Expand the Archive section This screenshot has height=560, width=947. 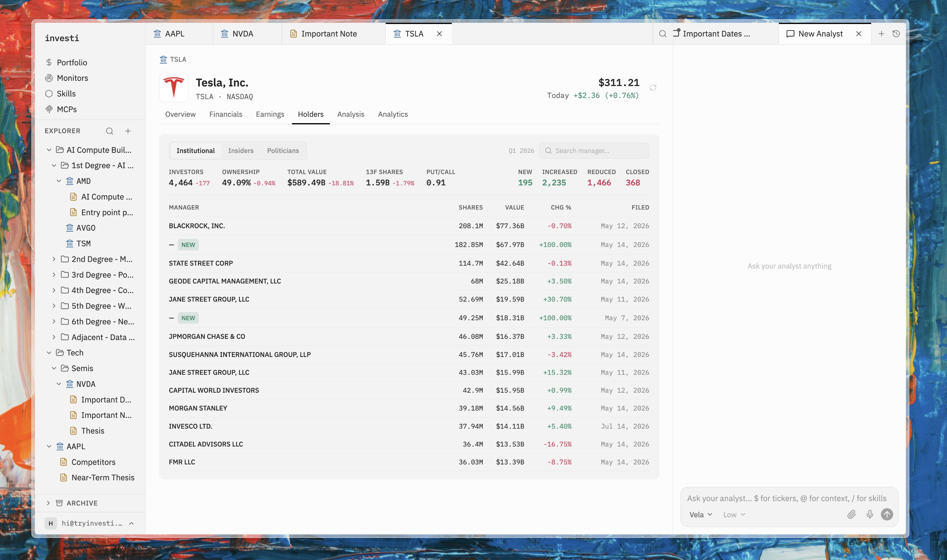pyautogui.click(x=48, y=503)
